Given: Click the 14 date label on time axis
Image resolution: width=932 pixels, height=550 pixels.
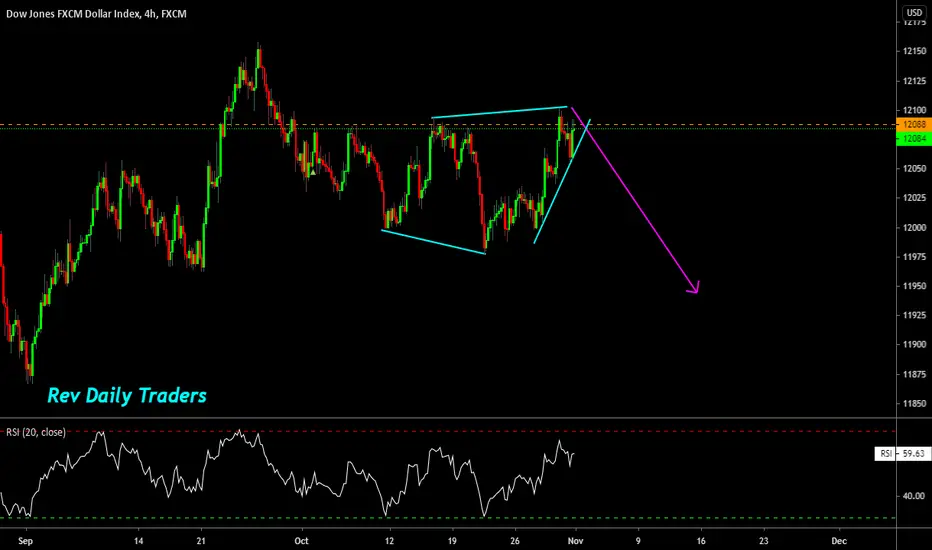Looking at the screenshot, I should tap(138, 541).
